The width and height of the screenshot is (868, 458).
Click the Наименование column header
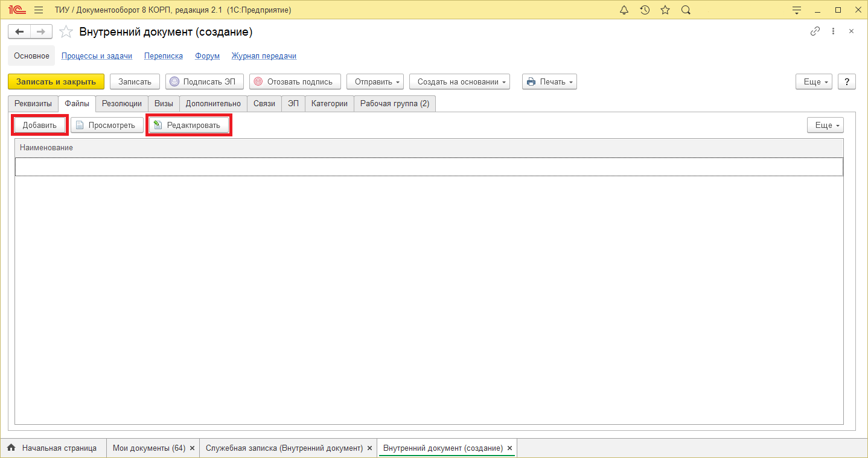(x=429, y=148)
